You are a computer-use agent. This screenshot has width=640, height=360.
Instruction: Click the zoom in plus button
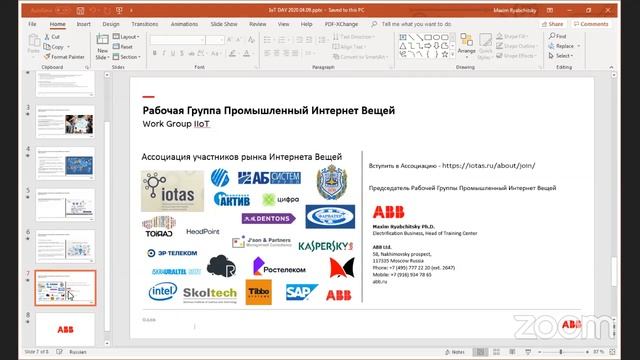click(587, 351)
